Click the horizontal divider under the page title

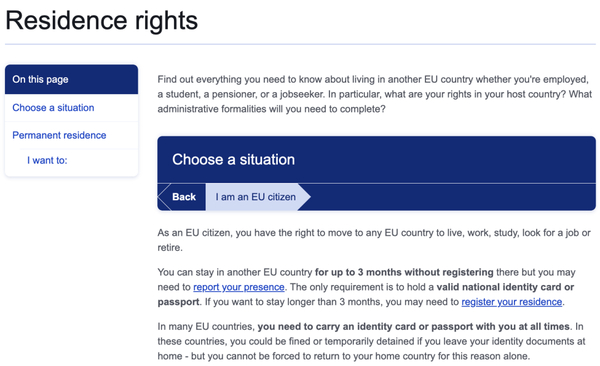point(300,44)
